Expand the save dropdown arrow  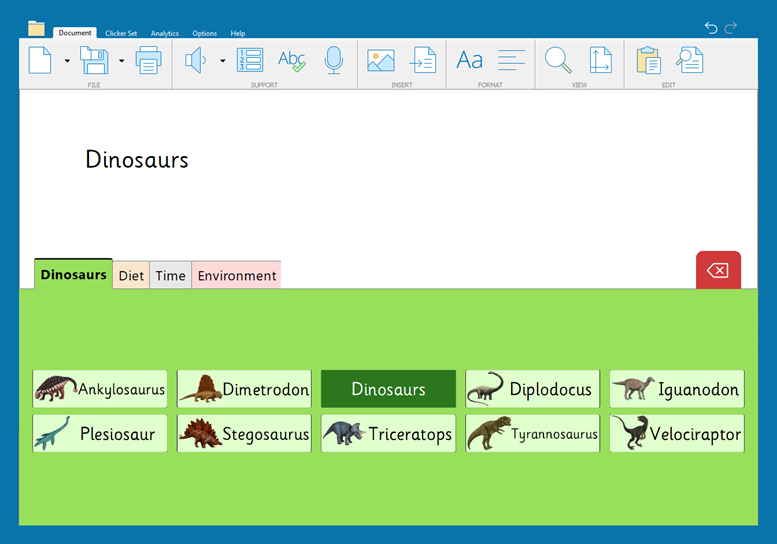tap(121, 61)
